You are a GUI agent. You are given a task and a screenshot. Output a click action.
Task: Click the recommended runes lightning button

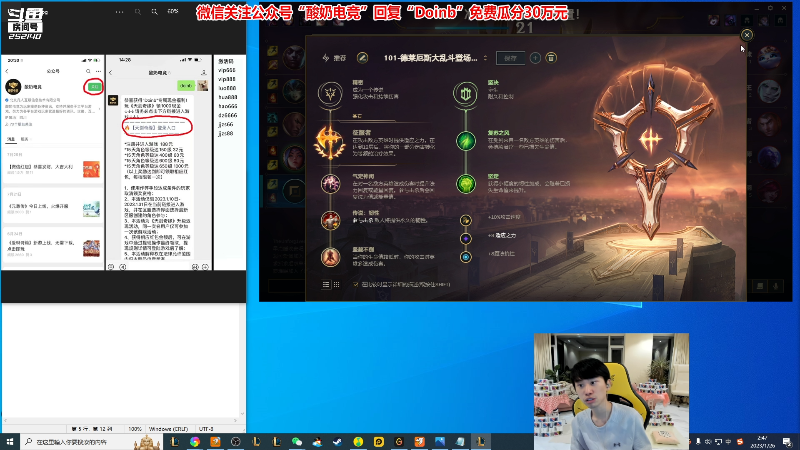[x=334, y=58]
